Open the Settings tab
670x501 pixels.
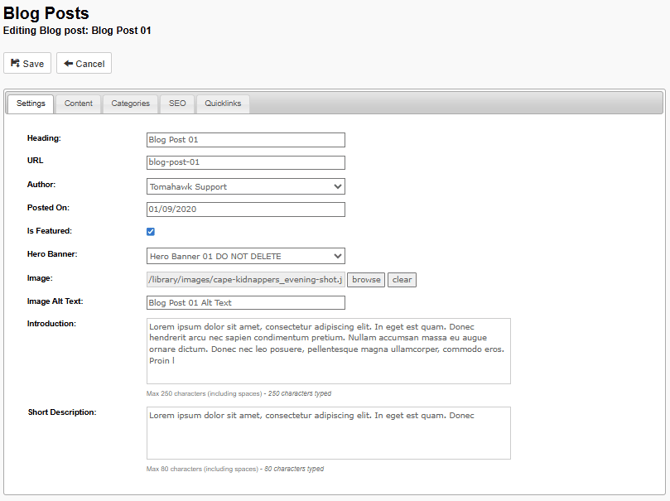pos(31,104)
